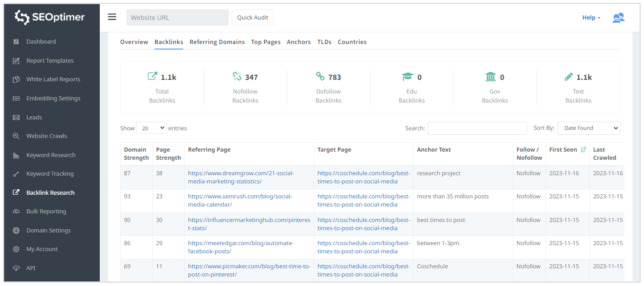
Task: Click the Dashboard sidebar icon
Action: (x=16, y=42)
